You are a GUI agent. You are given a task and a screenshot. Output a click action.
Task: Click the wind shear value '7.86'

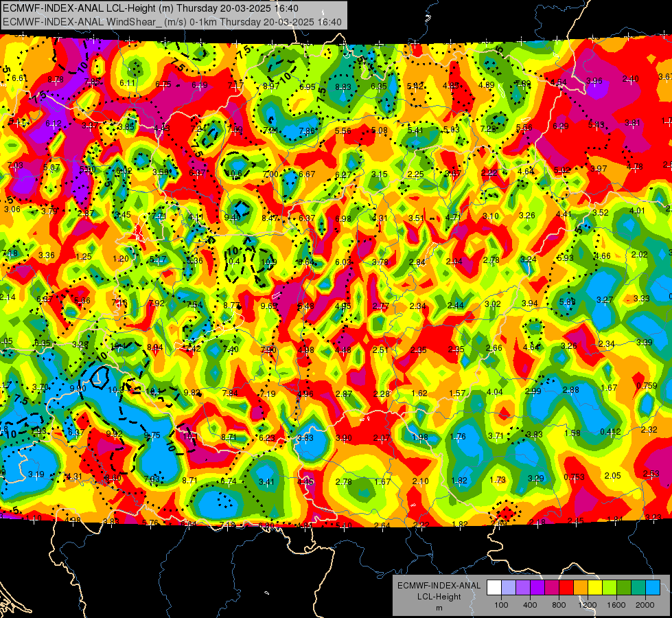pos(307,131)
